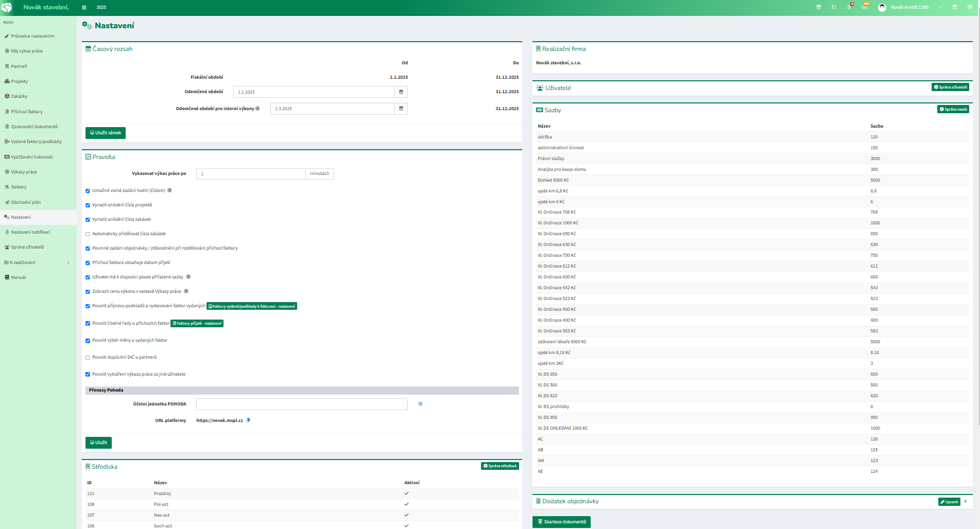Open Vydané faktury/podklady menu item

[x=38, y=142]
